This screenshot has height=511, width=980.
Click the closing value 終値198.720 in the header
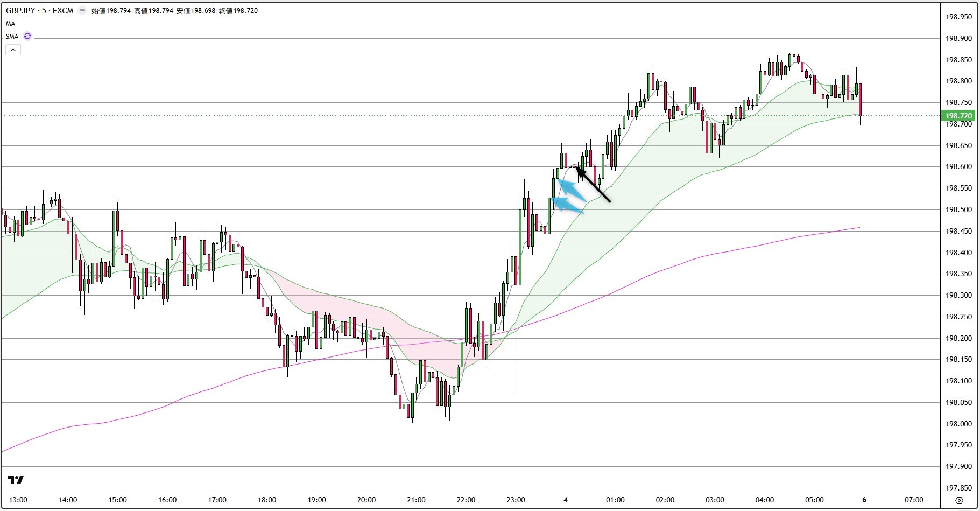(238, 10)
